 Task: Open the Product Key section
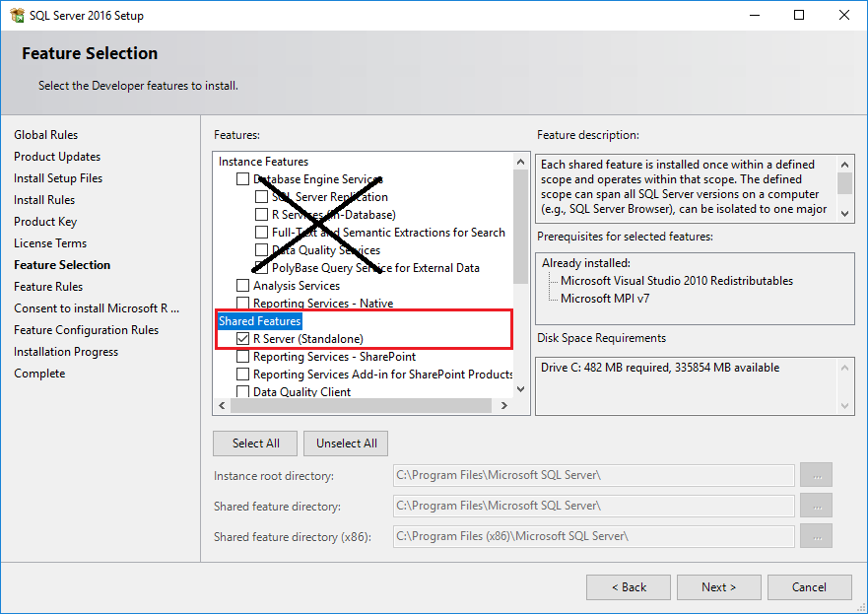point(45,221)
